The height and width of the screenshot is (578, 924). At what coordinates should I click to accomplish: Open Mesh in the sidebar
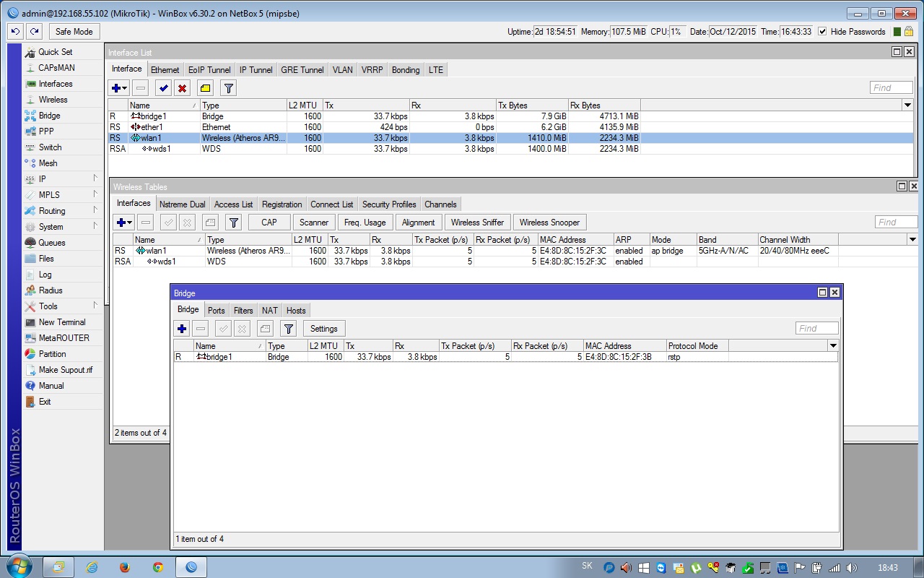pos(48,163)
